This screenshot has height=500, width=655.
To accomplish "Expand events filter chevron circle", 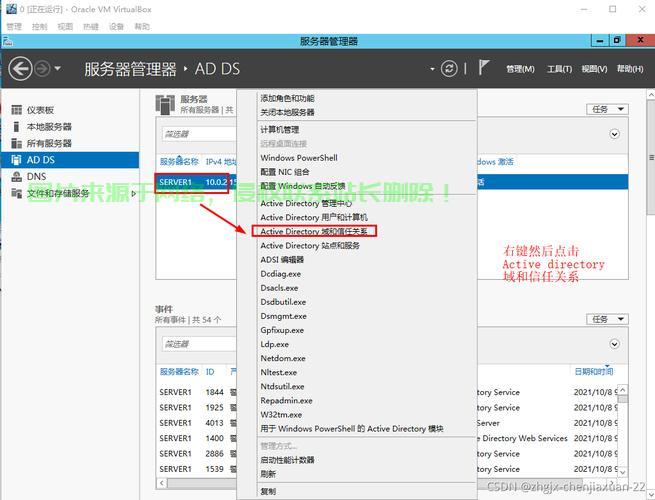I will coord(614,344).
